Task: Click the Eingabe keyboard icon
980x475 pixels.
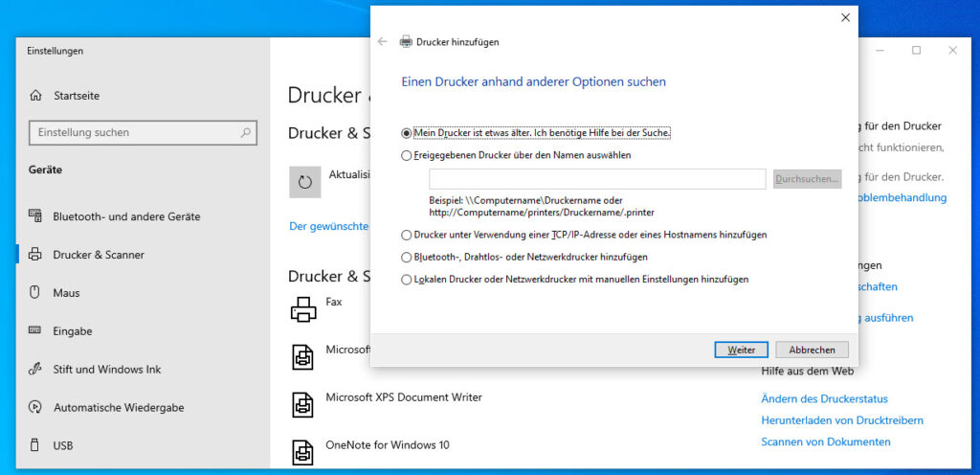Action: [35, 330]
